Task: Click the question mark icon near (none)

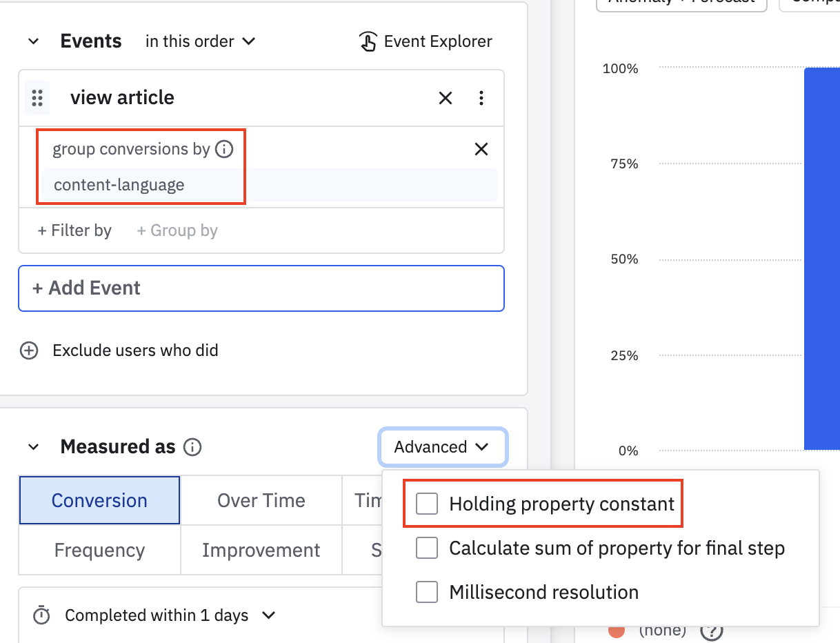Action: click(x=711, y=630)
